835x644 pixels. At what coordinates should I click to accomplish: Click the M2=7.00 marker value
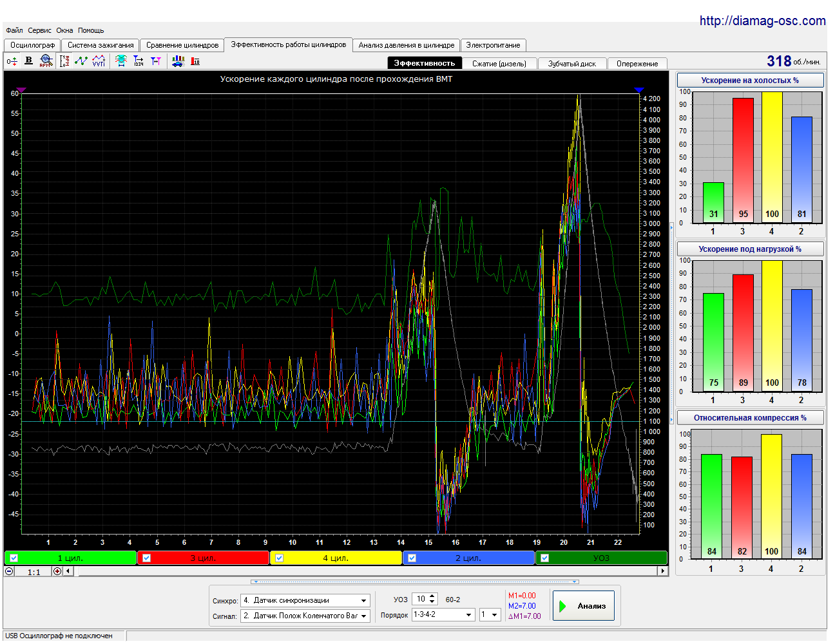[522, 606]
